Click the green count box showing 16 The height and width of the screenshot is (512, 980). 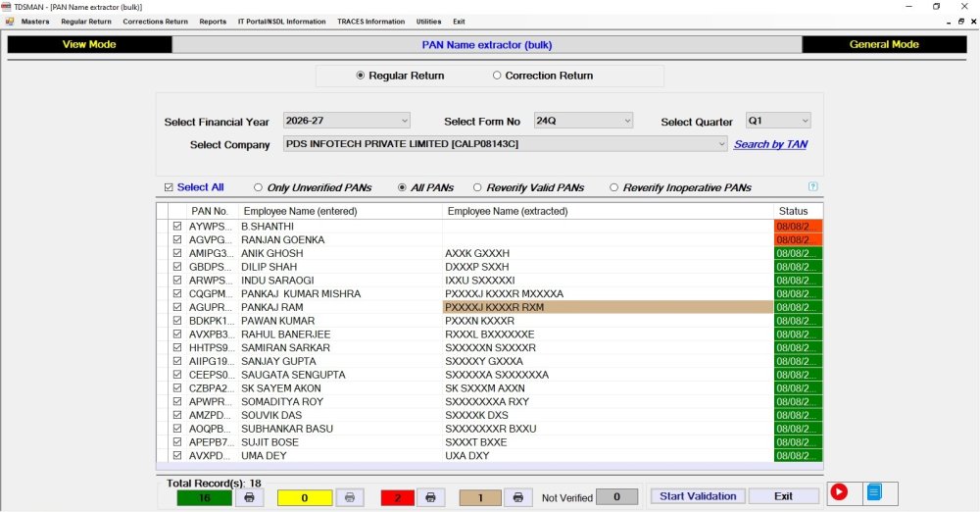[x=205, y=497]
